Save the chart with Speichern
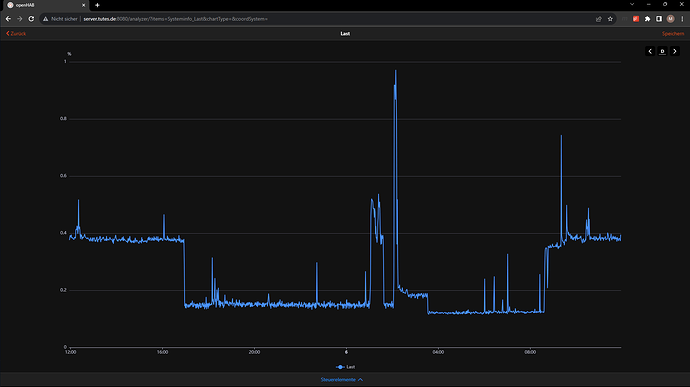The height and width of the screenshot is (387, 690). pyautogui.click(x=673, y=33)
